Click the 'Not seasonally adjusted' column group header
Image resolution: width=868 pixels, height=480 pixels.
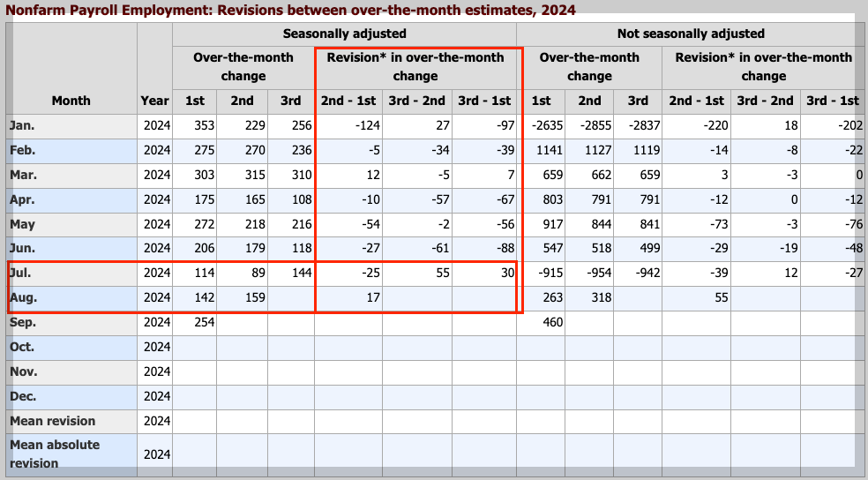pos(691,34)
